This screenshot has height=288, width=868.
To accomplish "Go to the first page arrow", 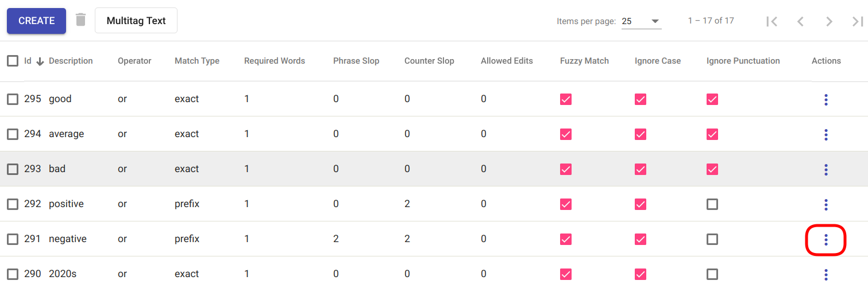I will click(771, 21).
